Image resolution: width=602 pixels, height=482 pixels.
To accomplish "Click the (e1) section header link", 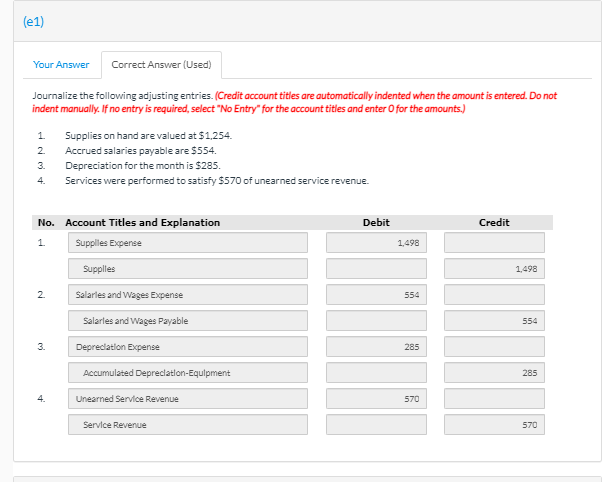I will pyautogui.click(x=33, y=22).
